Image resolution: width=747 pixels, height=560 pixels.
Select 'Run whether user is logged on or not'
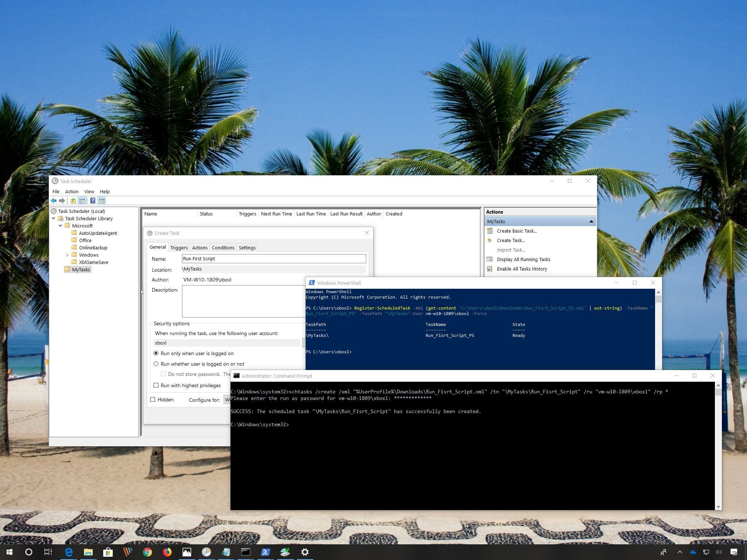(x=156, y=364)
